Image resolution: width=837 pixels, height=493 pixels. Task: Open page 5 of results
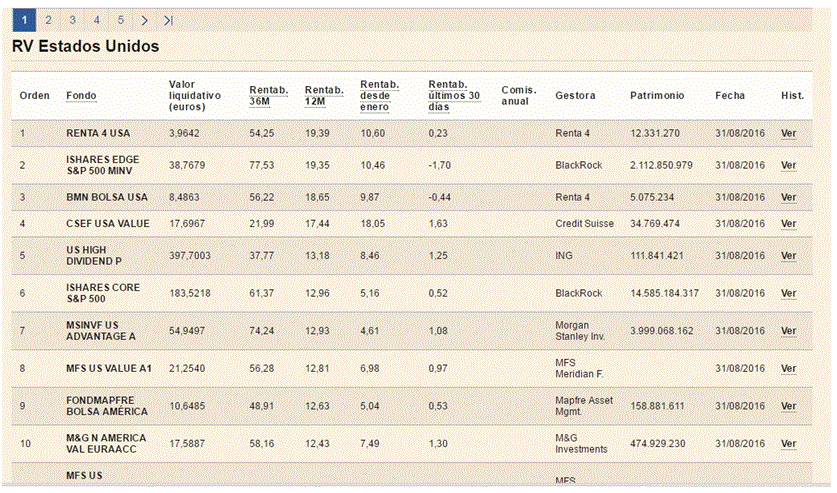click(121, 20)
